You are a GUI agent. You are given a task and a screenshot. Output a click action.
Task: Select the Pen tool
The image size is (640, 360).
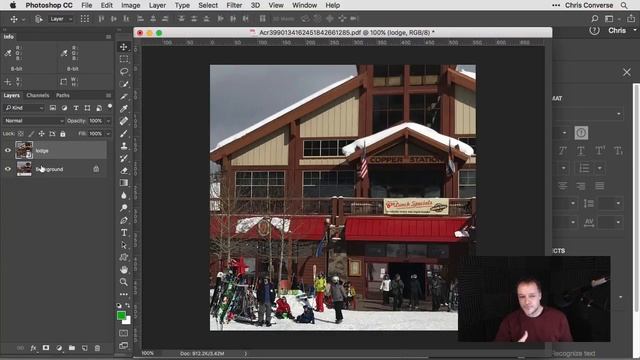tap(124, 220)
